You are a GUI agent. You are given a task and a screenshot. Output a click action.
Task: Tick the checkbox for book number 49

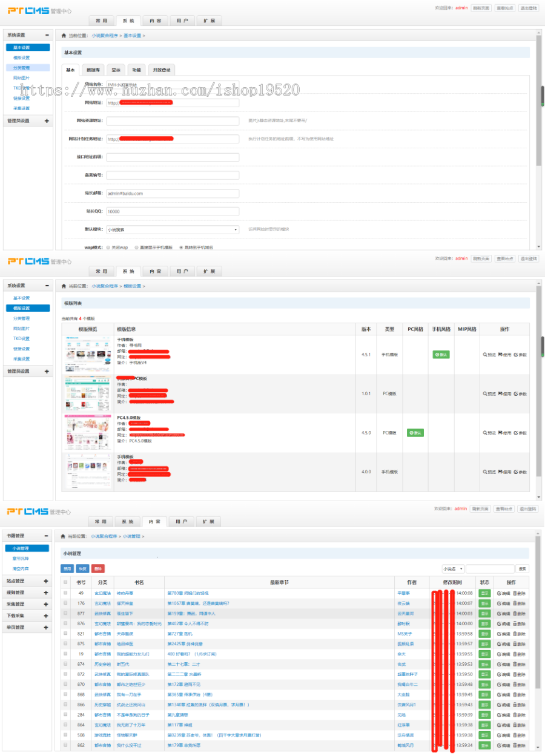pos(66,593)
